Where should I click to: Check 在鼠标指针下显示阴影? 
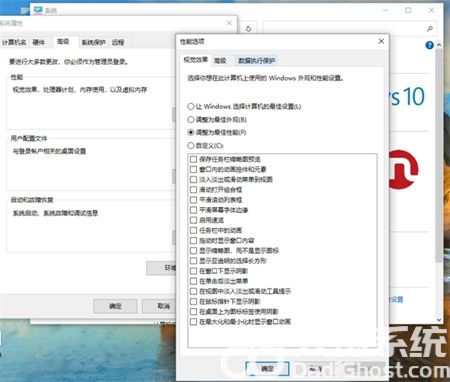click(193, 301)
